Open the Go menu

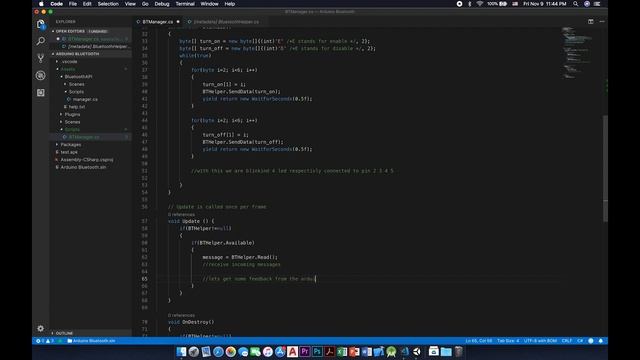click(145, 4)
